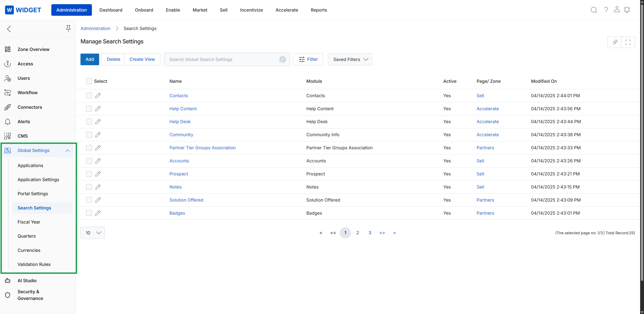Click the Connectors plug icon
The height and width of the screenshot is (314, 644).
[x=8, y=107]
